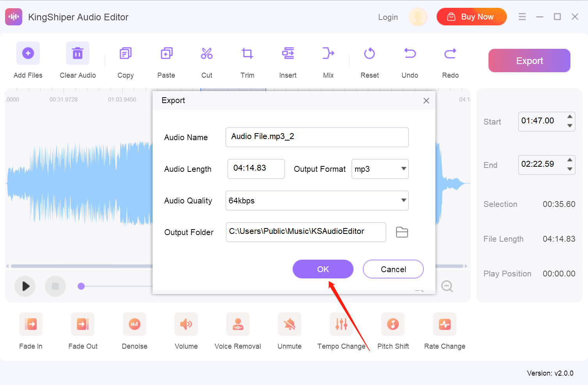Click the End time field
The image size is (588, 385).
(547, 165)
